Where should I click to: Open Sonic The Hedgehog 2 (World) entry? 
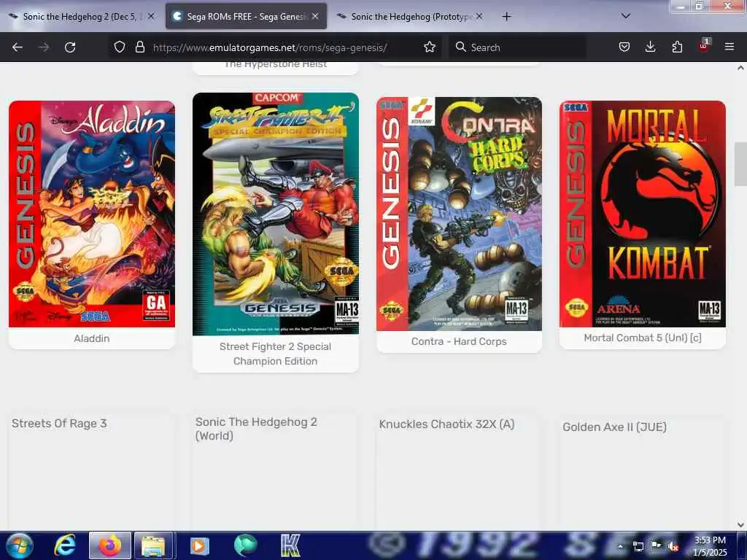(256, 429)
